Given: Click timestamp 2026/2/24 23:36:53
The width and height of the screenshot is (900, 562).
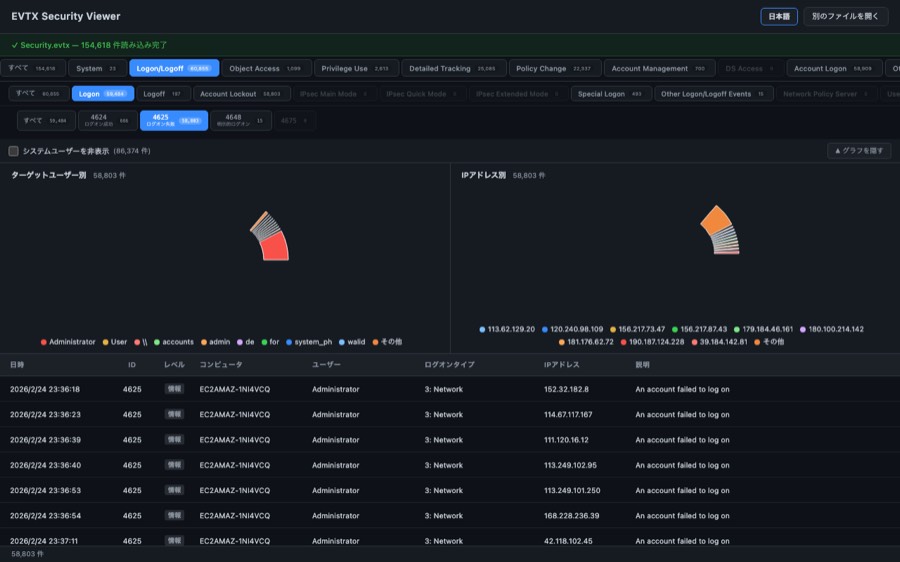Looking at the screenshot, I should pos(45,490).
